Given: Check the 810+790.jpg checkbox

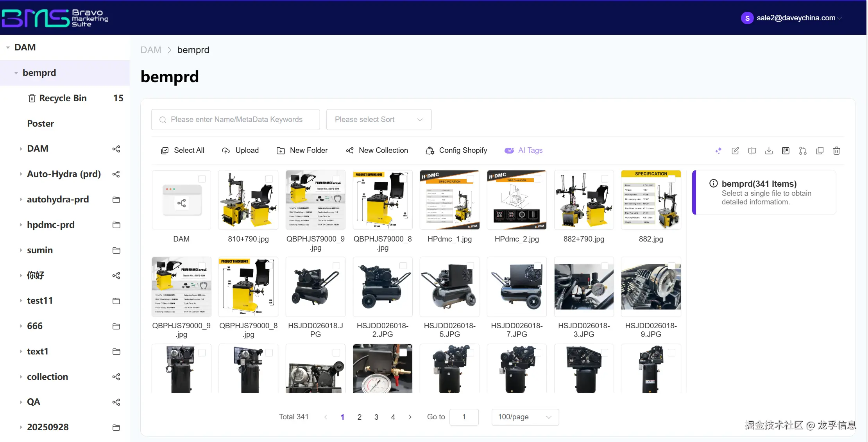Looking at the screenshot, I should 269,179.
